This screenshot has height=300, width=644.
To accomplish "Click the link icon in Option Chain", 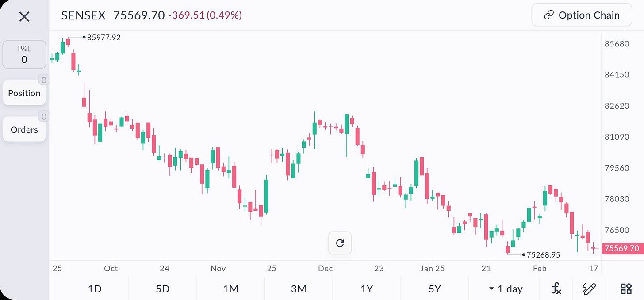I will tap(549, 15).
